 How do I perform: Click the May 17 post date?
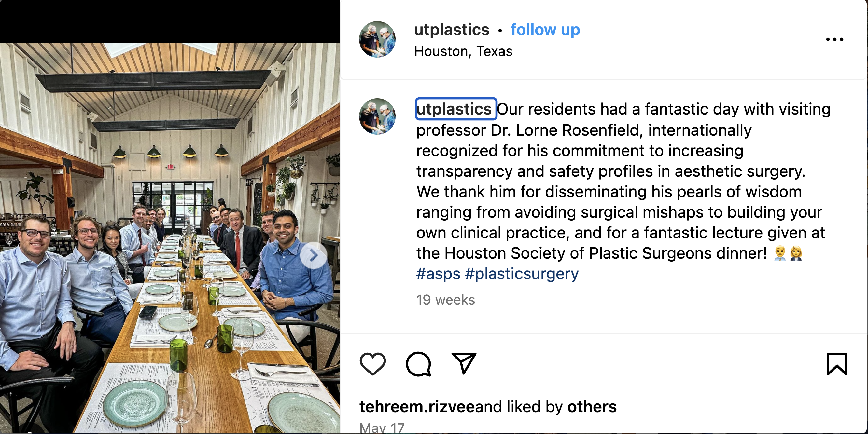[382, 427]
